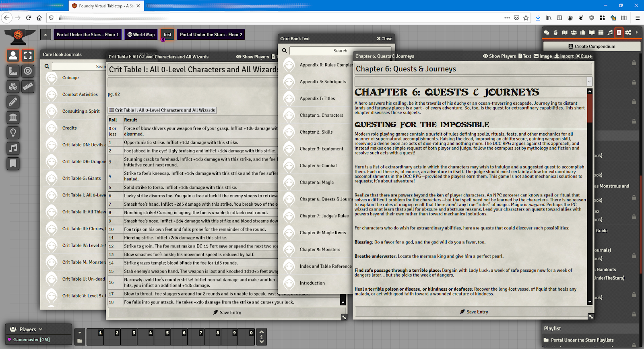The height and width of the screenshot is (349, 644).
Task: Close the Core Book Text window
Action: pyautogui.click(x=384, y=39)
